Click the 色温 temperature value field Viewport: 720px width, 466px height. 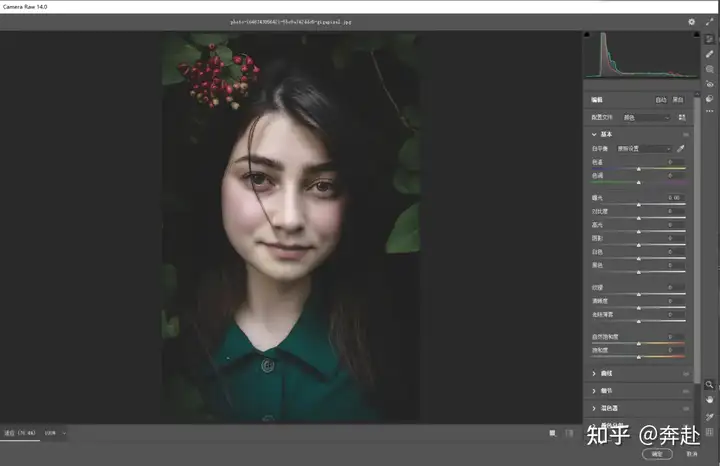[x=674, y=162]
